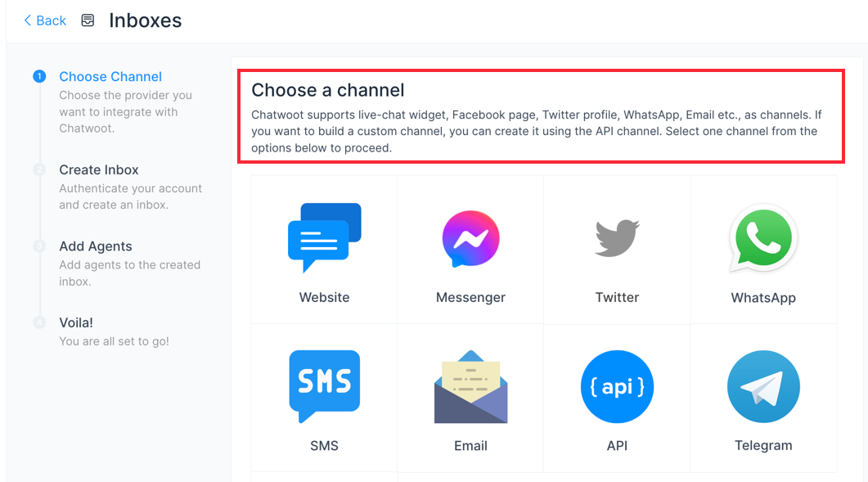Click step 4 circle indicator
The image size is (868, 482).
point(39,322)
